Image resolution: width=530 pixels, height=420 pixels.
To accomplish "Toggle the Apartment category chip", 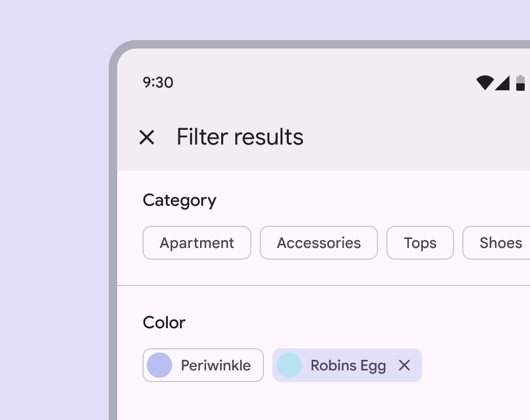I will (197, 243).
